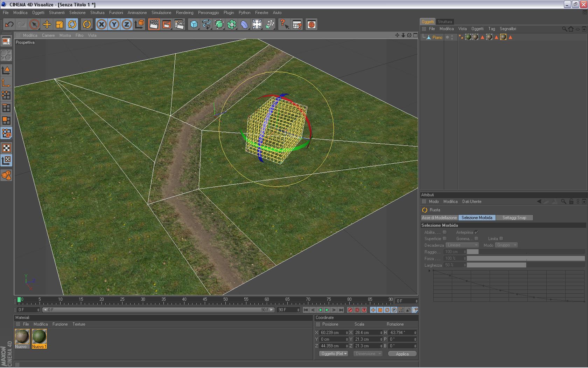Screen dimensions: 588x368
Task: Switch to the Struttura tab
Action: point(445,22)
